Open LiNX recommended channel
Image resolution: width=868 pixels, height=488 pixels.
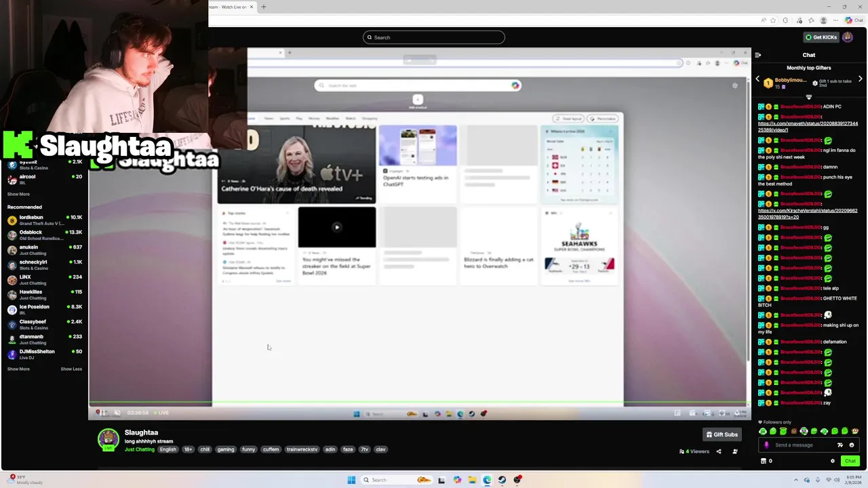[x=45, y=280]
